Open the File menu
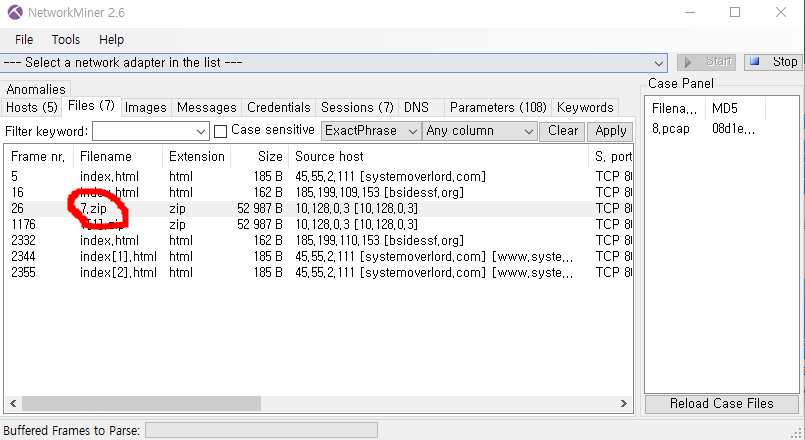This screenshot has width=805, height=440. (24, 40)
